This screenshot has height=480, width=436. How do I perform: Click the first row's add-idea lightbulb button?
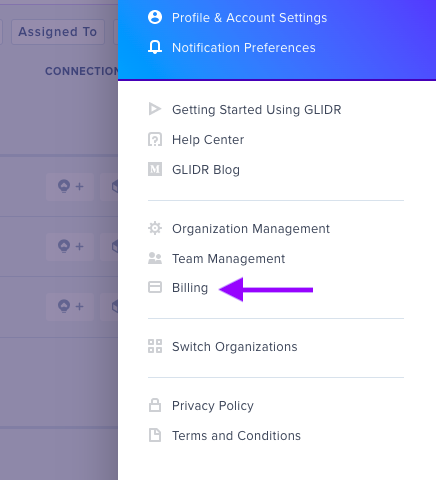[x=70, y=186]
